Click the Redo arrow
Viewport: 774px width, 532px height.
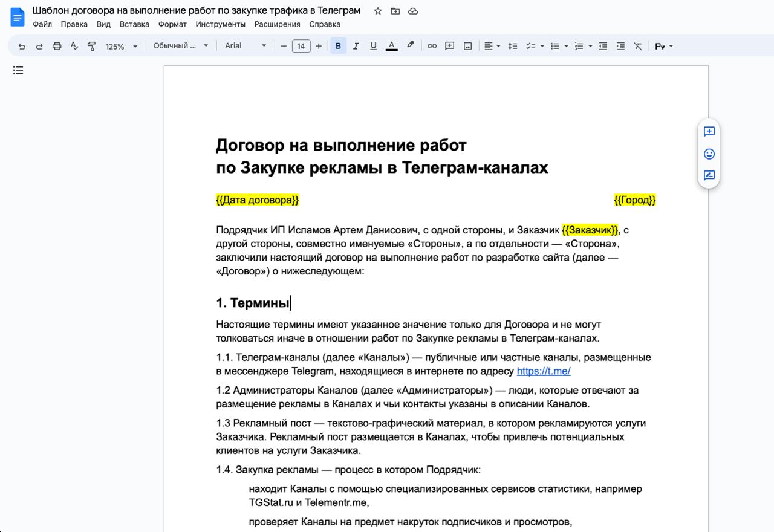tap(39, 46)
